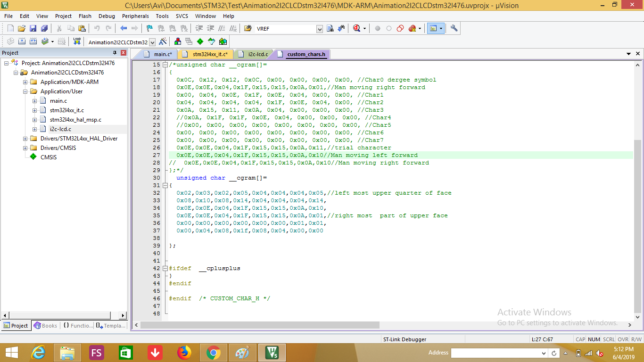Switch to the Templates panel tab

(x=111, y=325)
